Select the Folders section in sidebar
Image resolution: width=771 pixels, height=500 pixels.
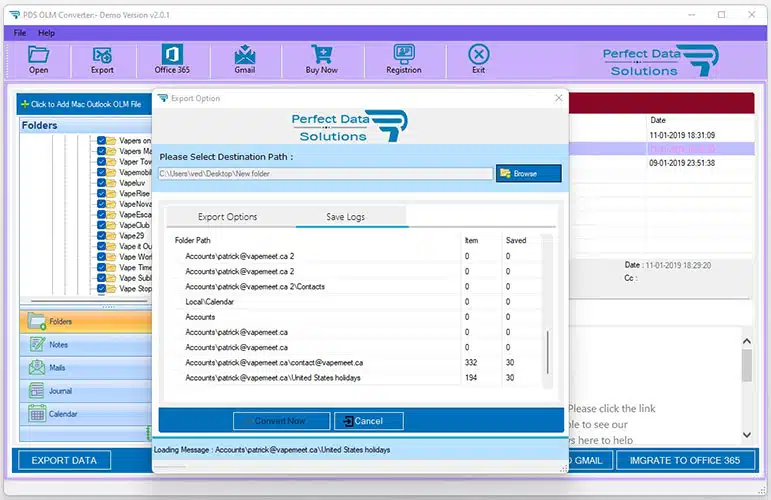coord(86,322)
